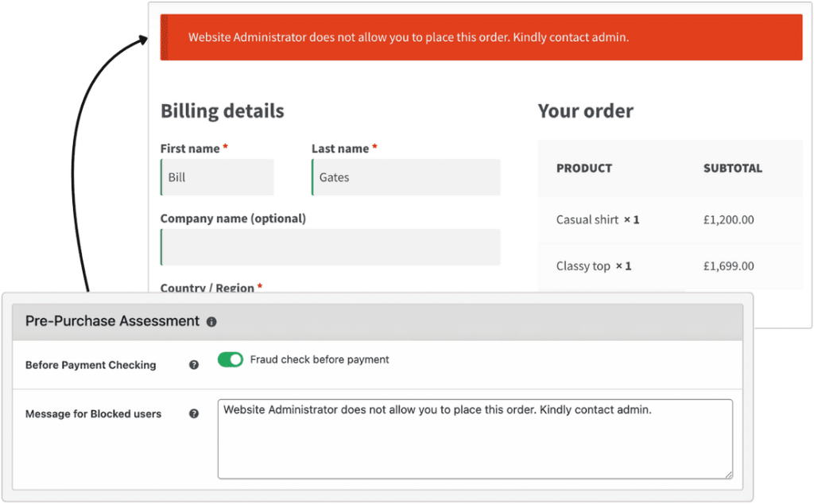Click the Last name field containing Gates
This screenshot has width=814, height=504.
406,177
